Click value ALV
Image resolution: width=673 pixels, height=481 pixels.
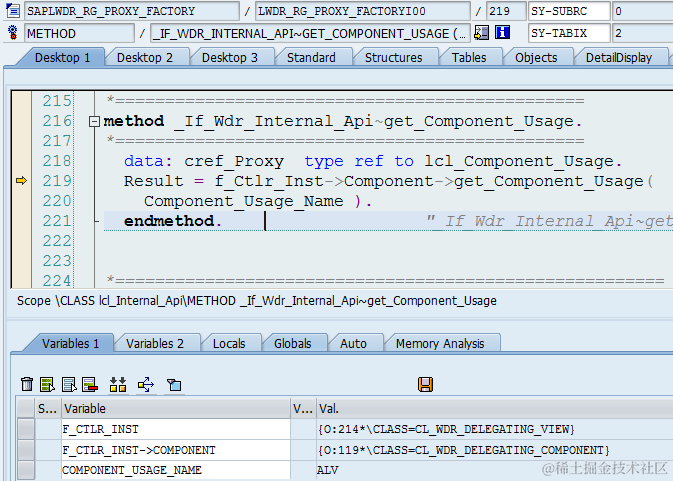327,470
